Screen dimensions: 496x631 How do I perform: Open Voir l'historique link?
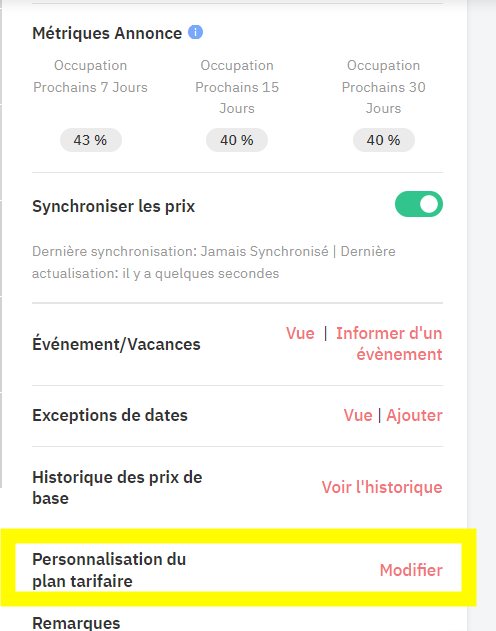point(382,487)
